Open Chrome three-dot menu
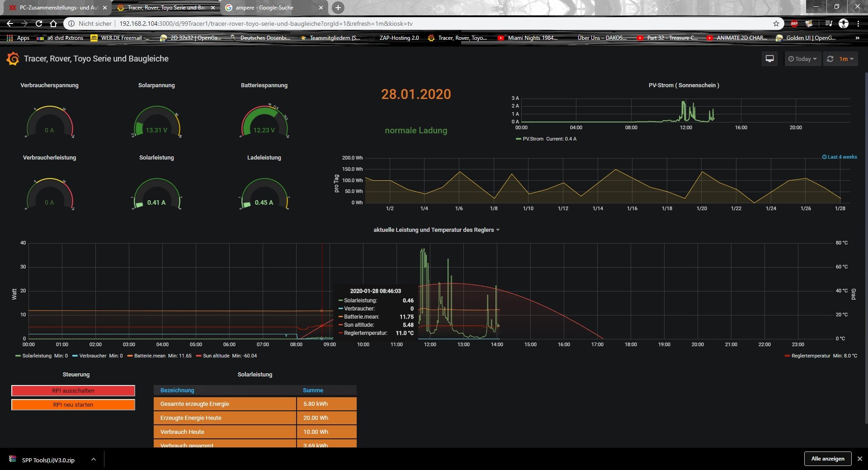Image resolution: width=868 pixels, height=470 pixels. coord(858,23)
